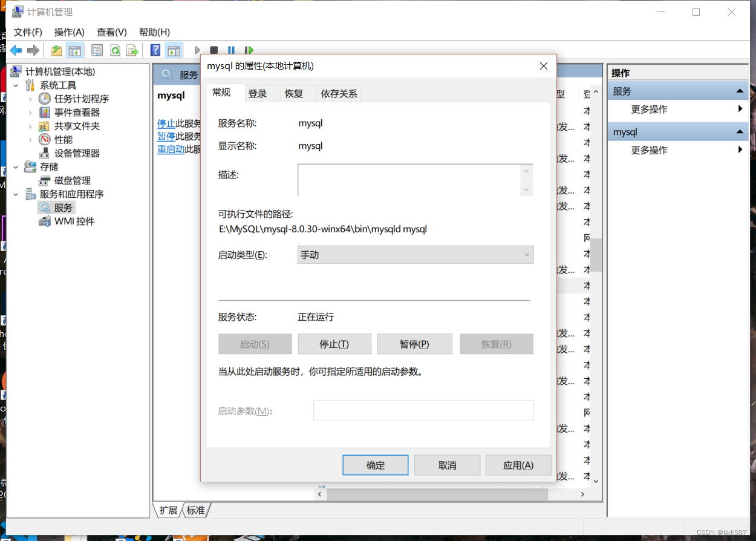The width and height of the screenshot is (756, 541).
Task: Click the executable path text E:\MySQL\mysql-8.0.30-winx64\bin\mysqld mysql
Action: pos(323,229)
